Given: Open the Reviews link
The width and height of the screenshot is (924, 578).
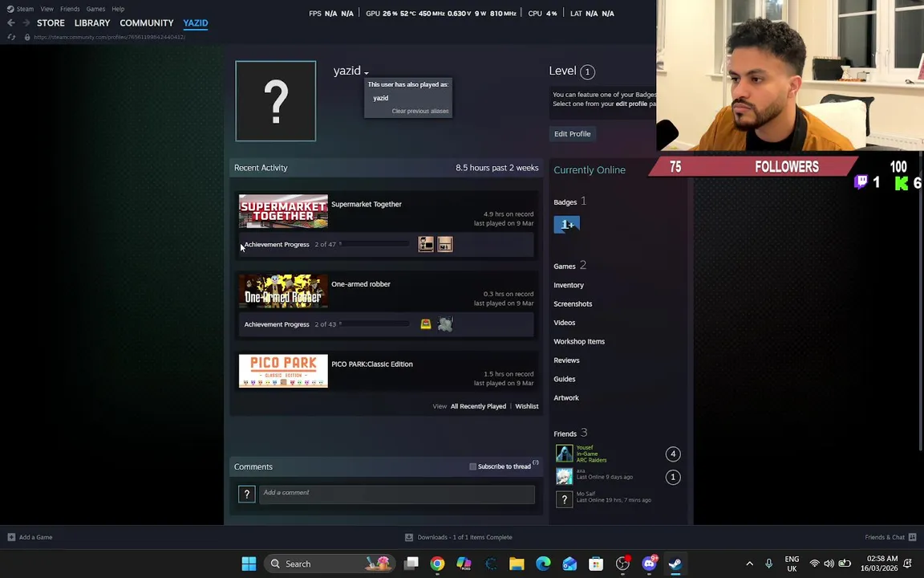Looking at the screenshot, I should click(x=566, y=360).
